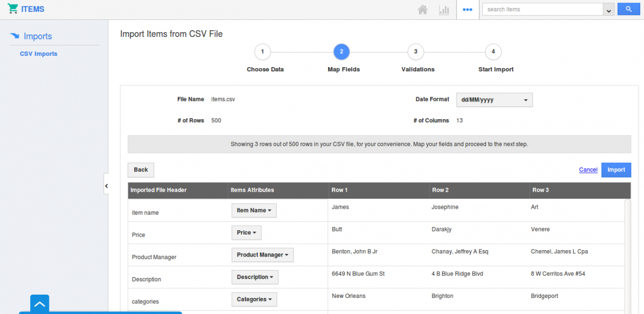This screenshot has width=644, height=314.
Task: Select CSV Imports in the sidebar
Action: (x=39, y=54)
